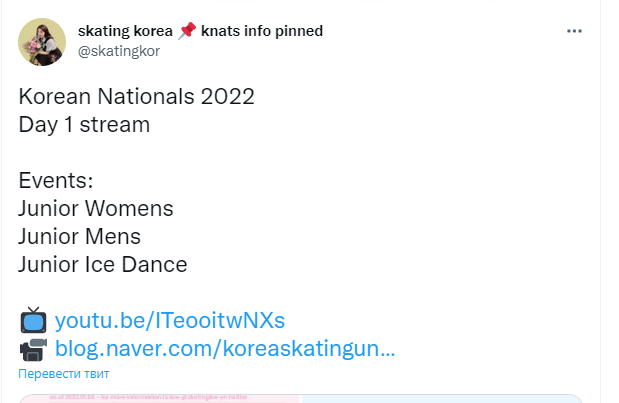This screenshot has height=403, width=619.
Task: Click the movie camera emoji icon
Action: [33, 349]
